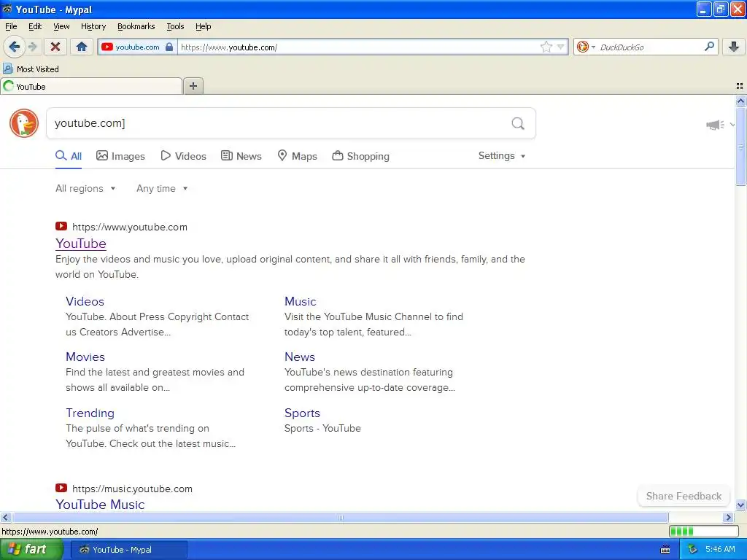Open the Trending sitelink

click(x=90, y=413)
